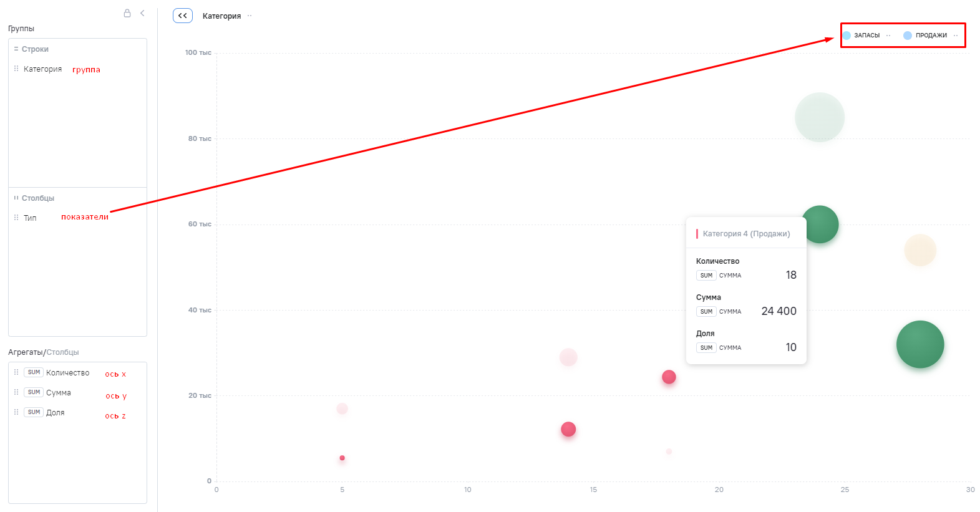Select the Агрегаты tab label
The height and width of the screenshot is (512, 980).
(x=26, y=352)
